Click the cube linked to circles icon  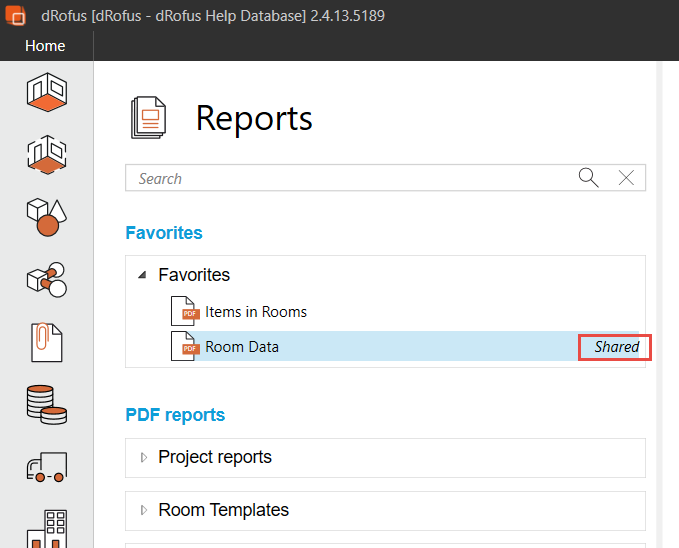46,279
